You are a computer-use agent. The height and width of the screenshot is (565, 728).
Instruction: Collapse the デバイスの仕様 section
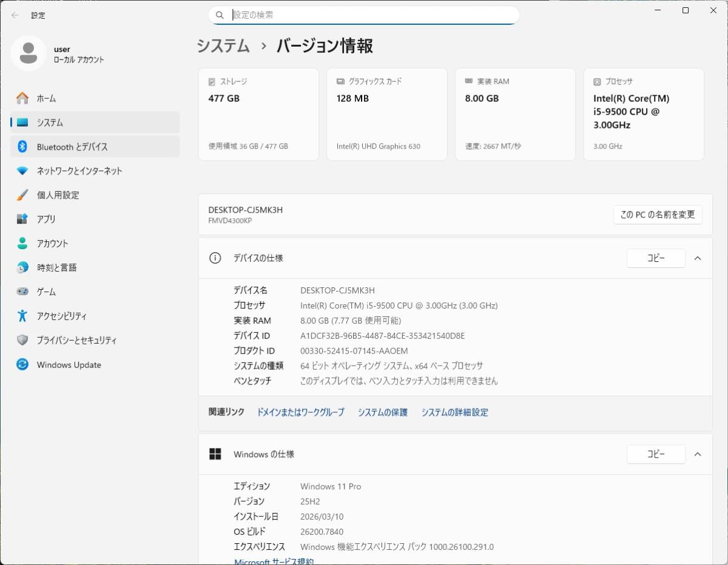(697, 258)
